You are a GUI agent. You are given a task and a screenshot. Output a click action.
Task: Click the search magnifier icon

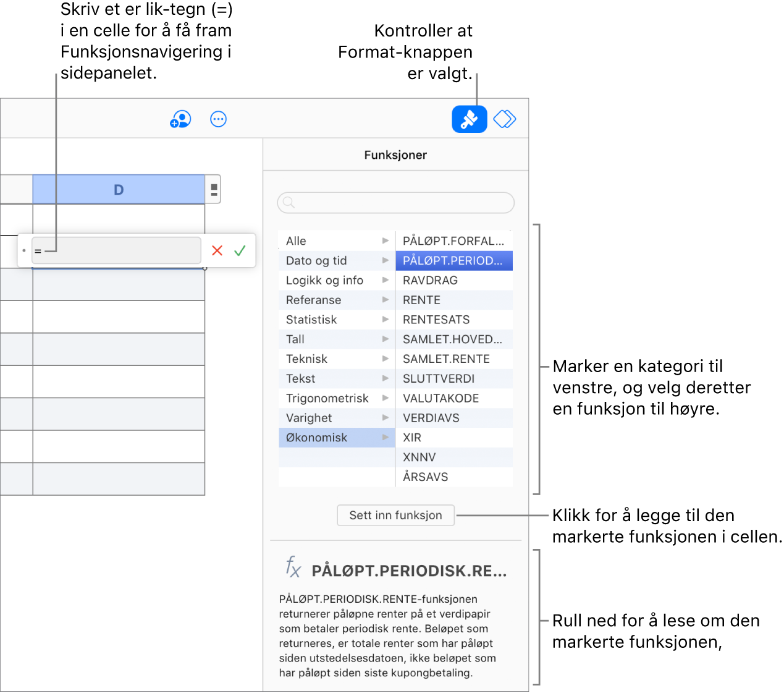[289, 203]
